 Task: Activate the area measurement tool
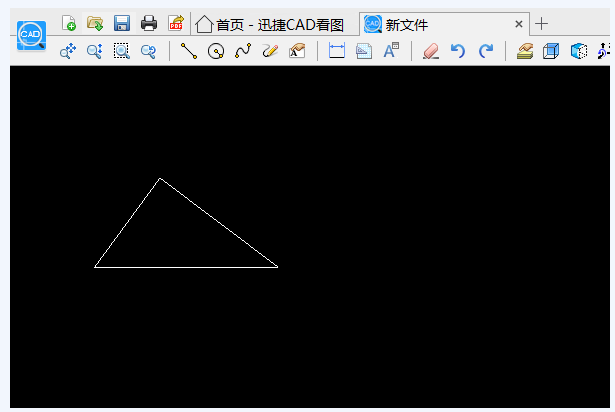pyautogui.click(x=364, y=51)
